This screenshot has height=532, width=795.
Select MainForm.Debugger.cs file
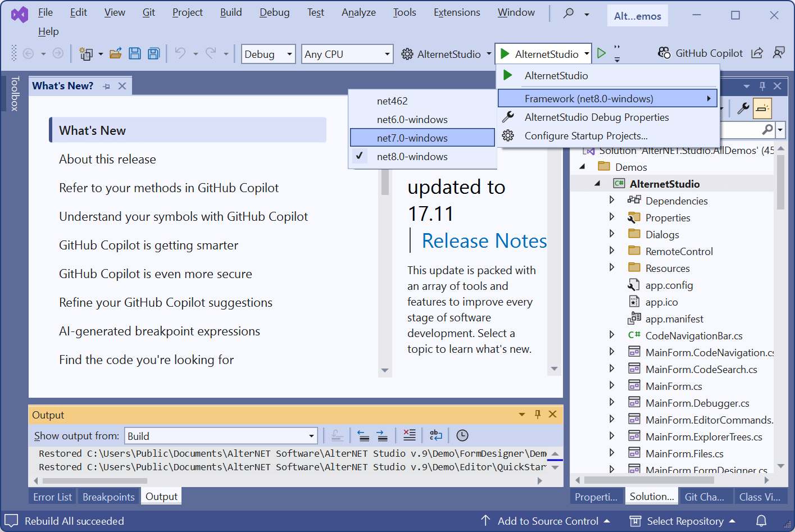697,403
